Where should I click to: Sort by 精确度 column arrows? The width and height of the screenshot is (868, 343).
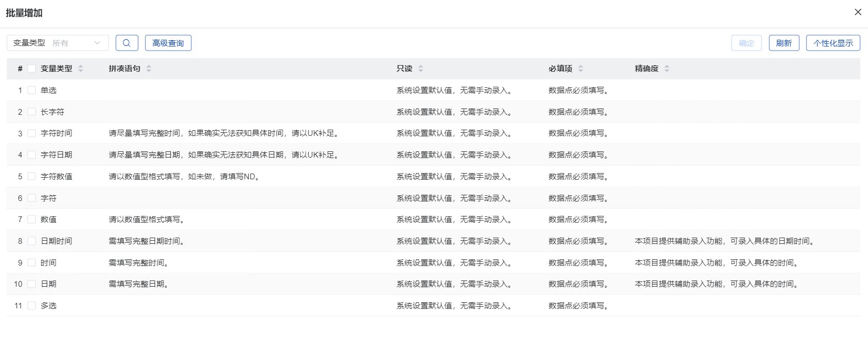667,69
